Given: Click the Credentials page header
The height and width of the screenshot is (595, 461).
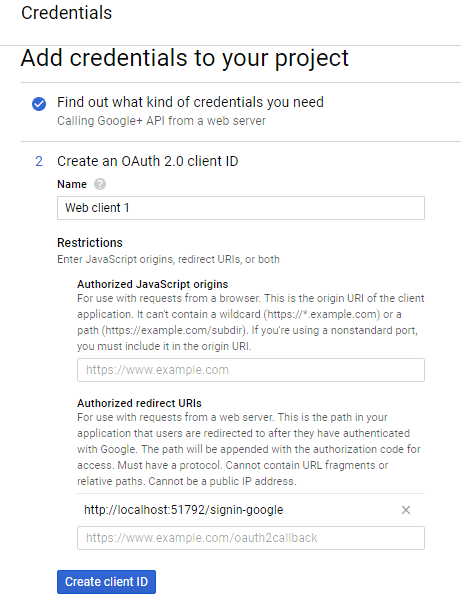Looking at the screenshot, I should click(x=66, y=13).
